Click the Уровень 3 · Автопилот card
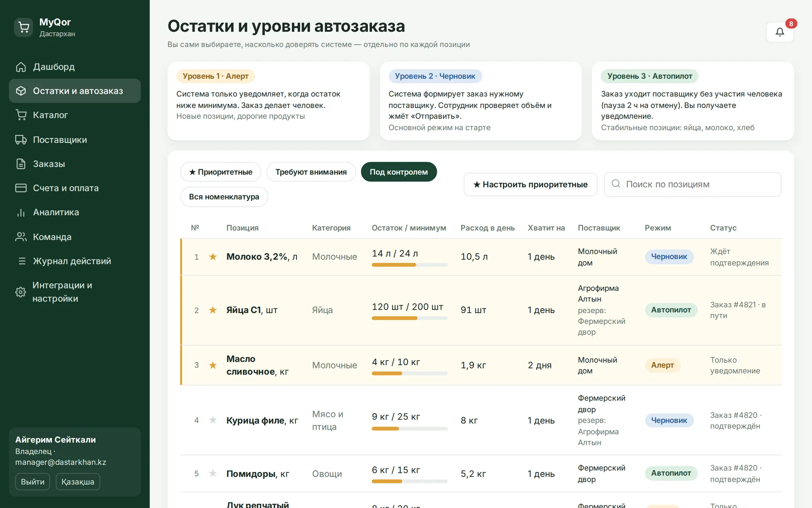Viewport: 812px width, 508px height. tap(692, 101)
